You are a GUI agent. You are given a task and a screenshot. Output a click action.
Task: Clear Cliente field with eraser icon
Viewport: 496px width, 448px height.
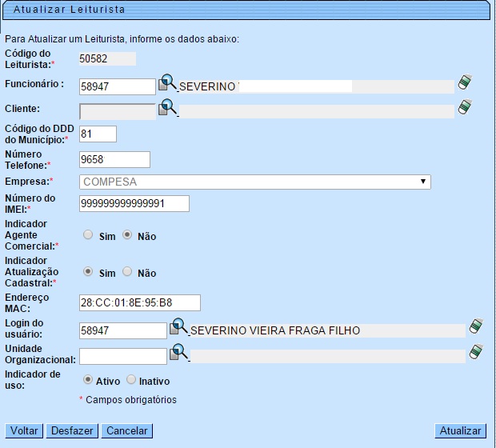click(465, 107)
